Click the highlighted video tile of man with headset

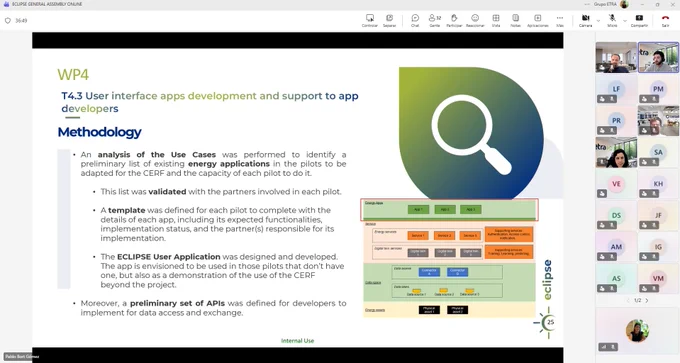coord(658,57)
